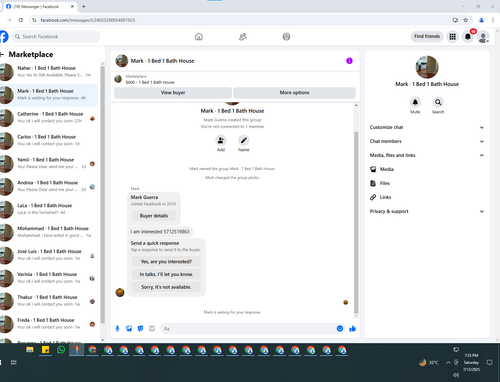This screenshot has width=500, height=382.
Task: Open the account profile menu
Action: click(483, 37)
